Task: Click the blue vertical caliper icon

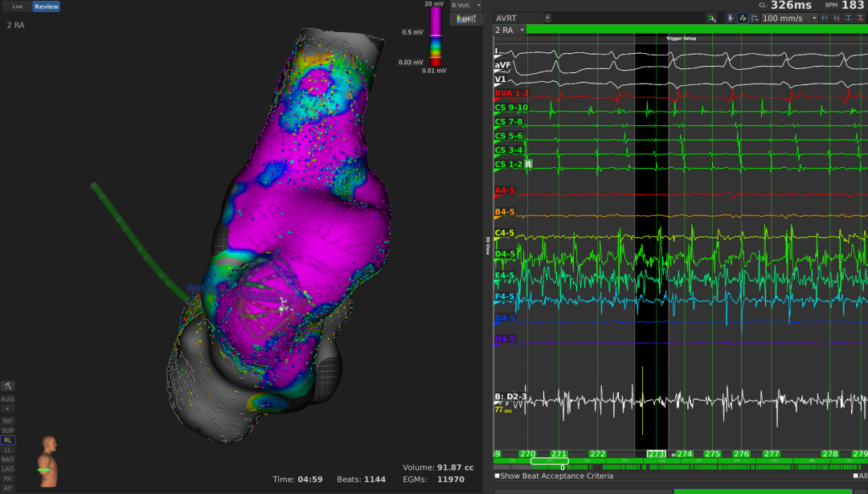Action: point(730,18)
